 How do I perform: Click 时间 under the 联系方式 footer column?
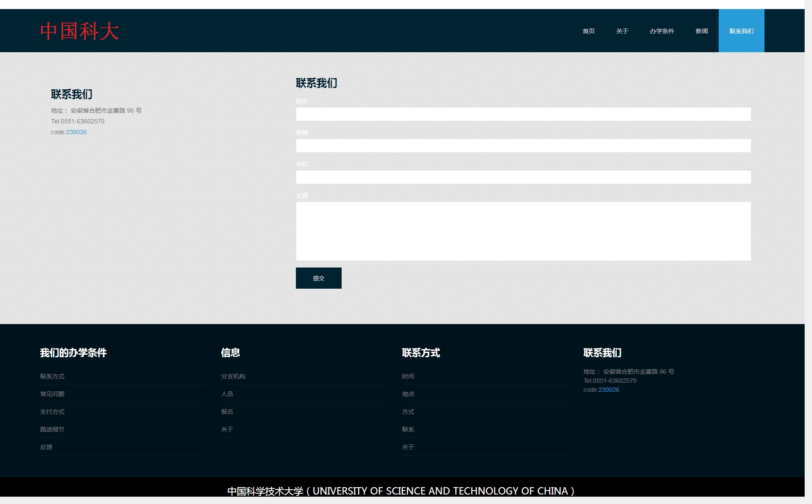[x=408, y=376]
